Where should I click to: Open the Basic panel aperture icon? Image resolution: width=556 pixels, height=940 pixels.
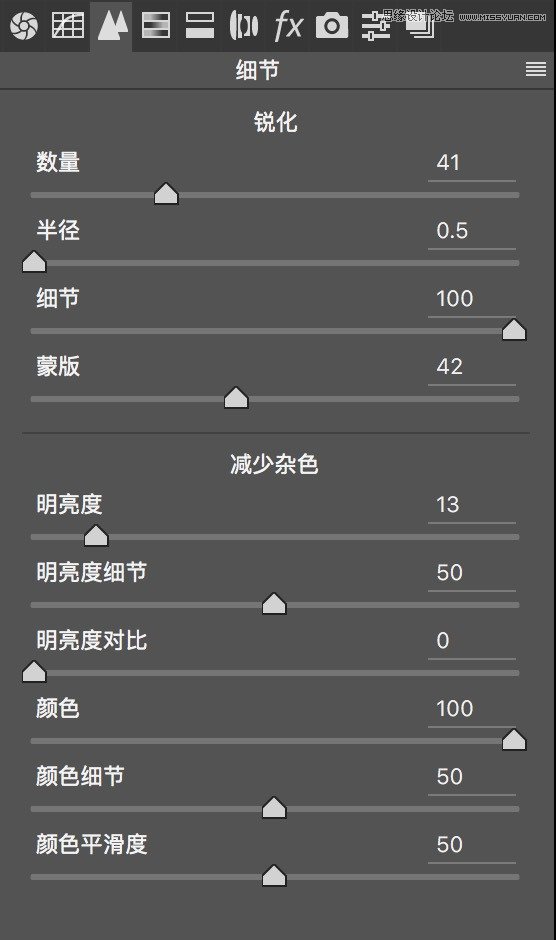[x=24, y=25]
